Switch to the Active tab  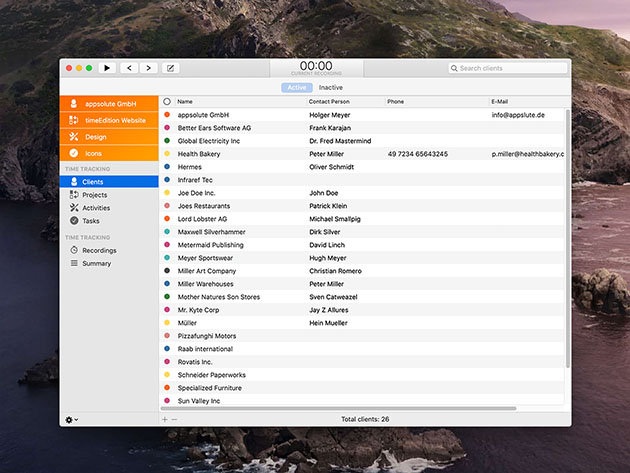[x=297, y=87]
